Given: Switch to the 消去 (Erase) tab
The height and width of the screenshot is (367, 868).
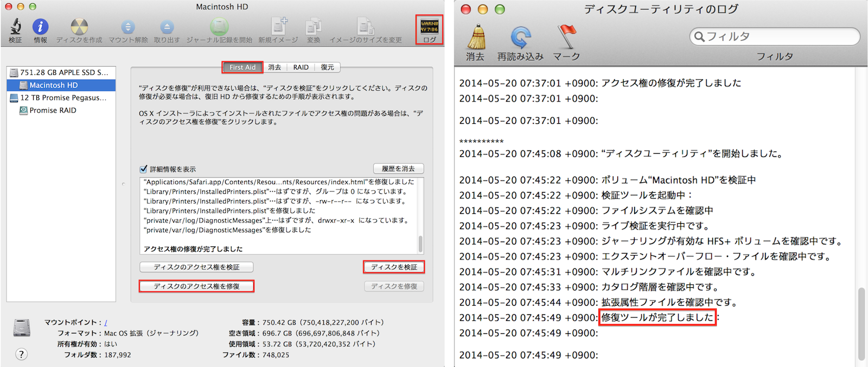Looking at the screenshot, I should pos(275,67).
